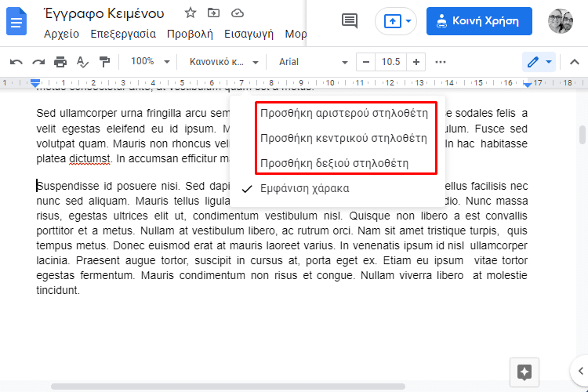The image size is (588, 392).
Task: Click the Explore button at bottom right
Action: [524, 372]
